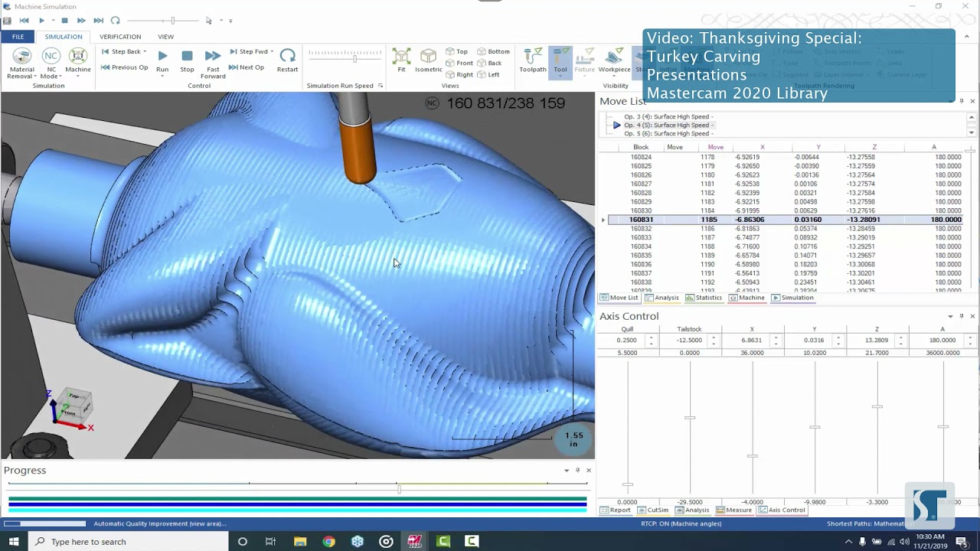Open the Statistics tab
980x551 pixels.
[704, 298]
